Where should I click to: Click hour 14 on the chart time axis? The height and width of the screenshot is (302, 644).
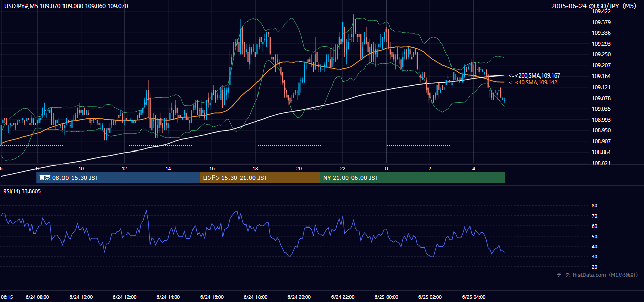168,168
